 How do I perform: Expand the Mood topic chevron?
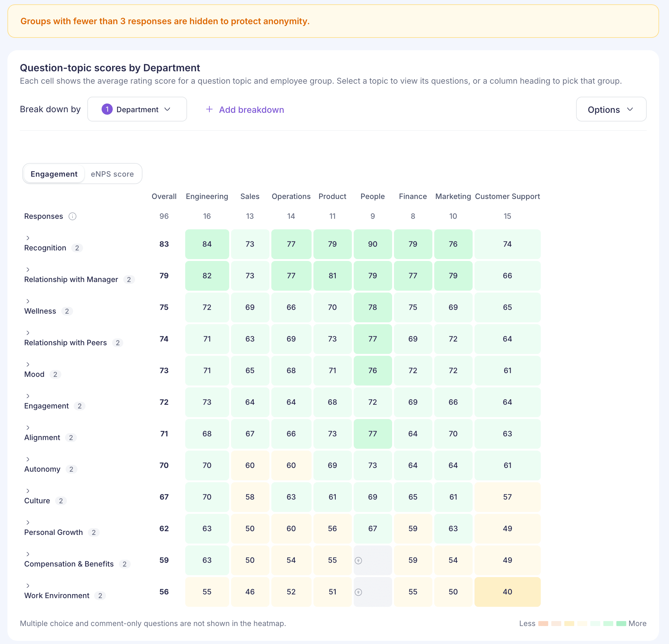pos(28,364)
